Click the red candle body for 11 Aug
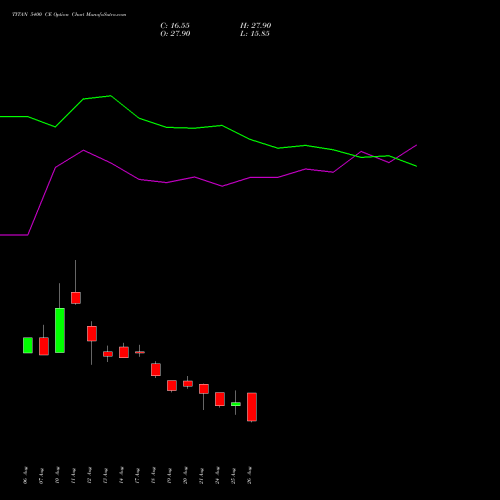 coord(76,298)
